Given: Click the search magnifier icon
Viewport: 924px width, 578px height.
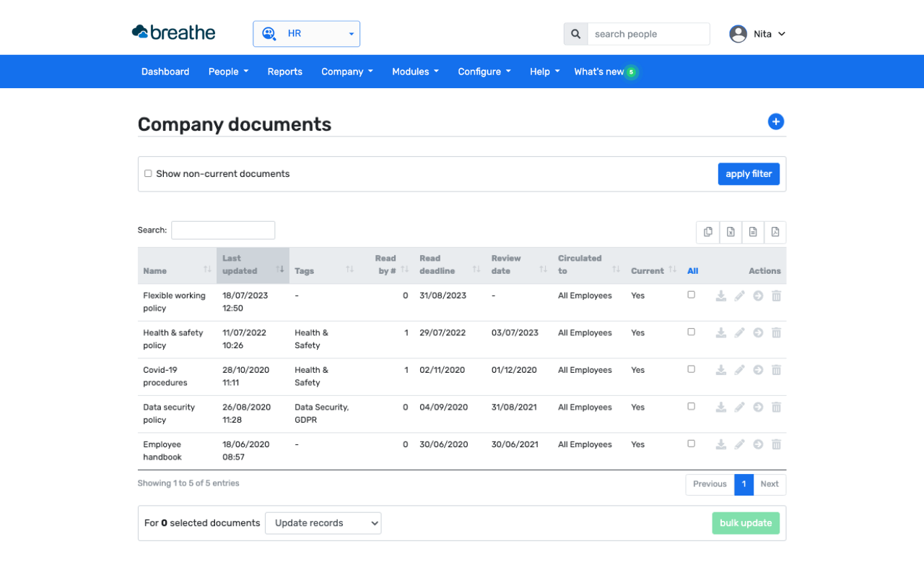Looking at the screenshot, I should click(575, 34).
